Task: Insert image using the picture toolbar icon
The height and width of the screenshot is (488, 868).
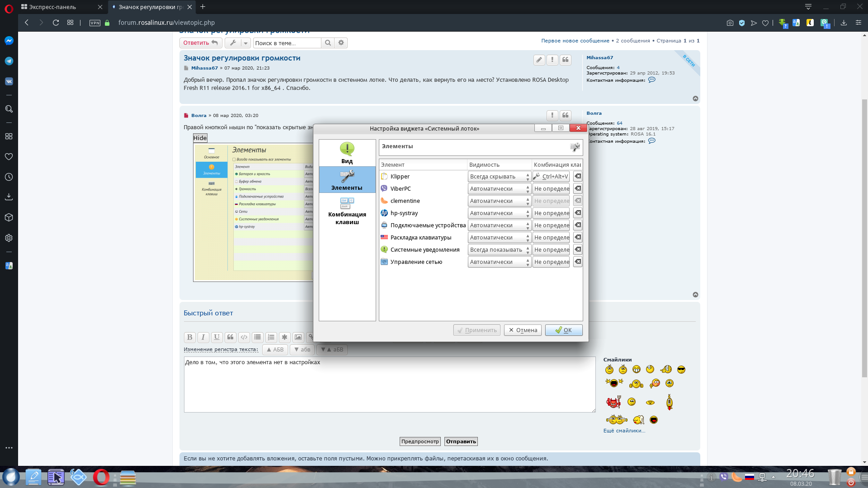Action: click(298, 337)
